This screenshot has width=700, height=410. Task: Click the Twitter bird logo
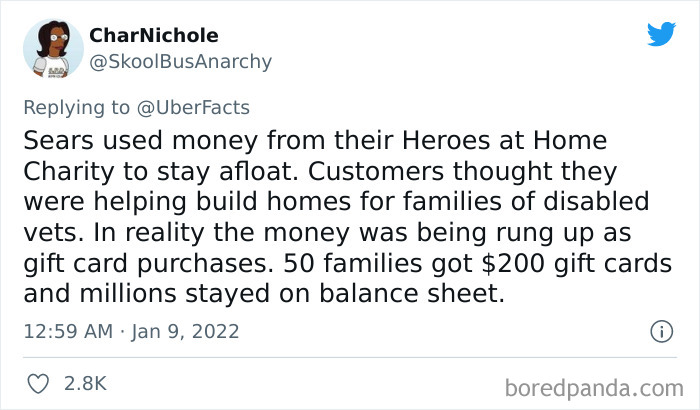(660, 34)
